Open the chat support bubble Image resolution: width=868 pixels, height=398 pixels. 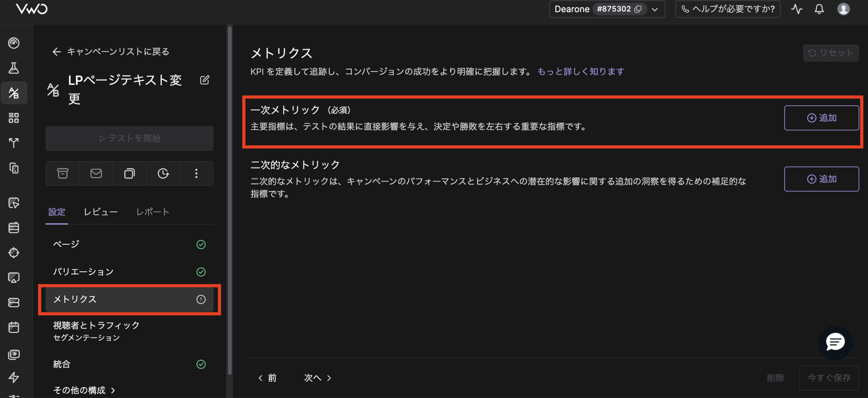(x=835, y=342)
